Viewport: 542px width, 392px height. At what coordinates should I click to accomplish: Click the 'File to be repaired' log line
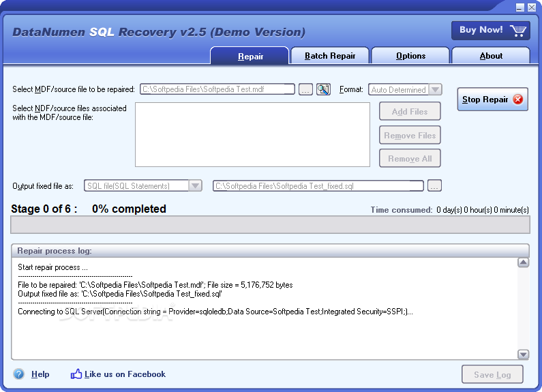point(155,285)
